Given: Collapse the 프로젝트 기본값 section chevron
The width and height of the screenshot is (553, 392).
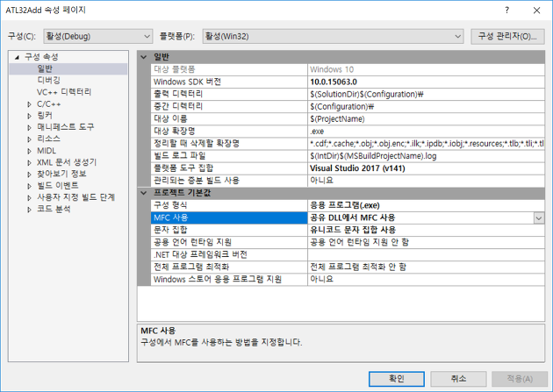Looking at the screenshot, I should [144, 193].
